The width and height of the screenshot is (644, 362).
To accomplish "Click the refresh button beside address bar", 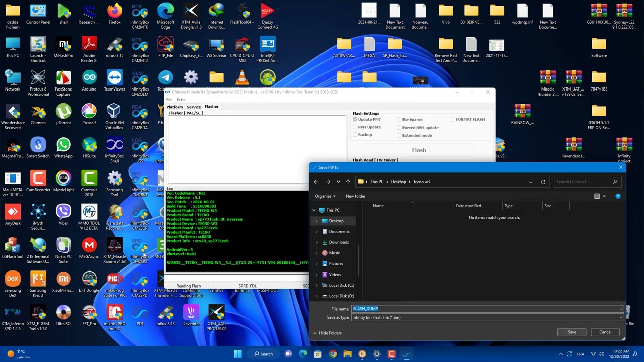I will click(x=543, y=182).
